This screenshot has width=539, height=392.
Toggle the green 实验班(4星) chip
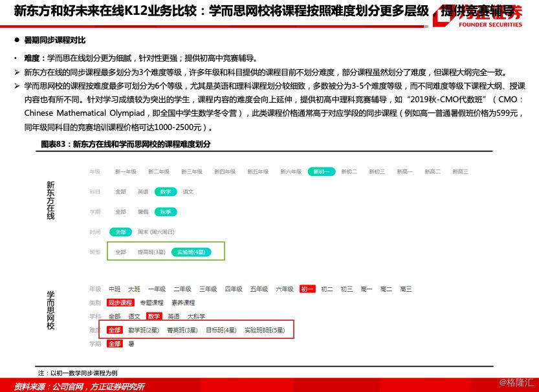tap(191, 252)
